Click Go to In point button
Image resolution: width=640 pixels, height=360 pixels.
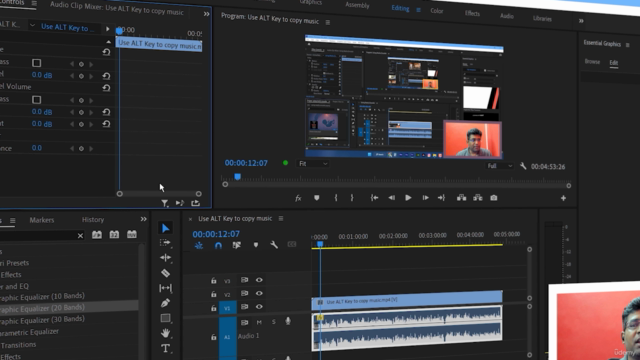click(374, 198)
